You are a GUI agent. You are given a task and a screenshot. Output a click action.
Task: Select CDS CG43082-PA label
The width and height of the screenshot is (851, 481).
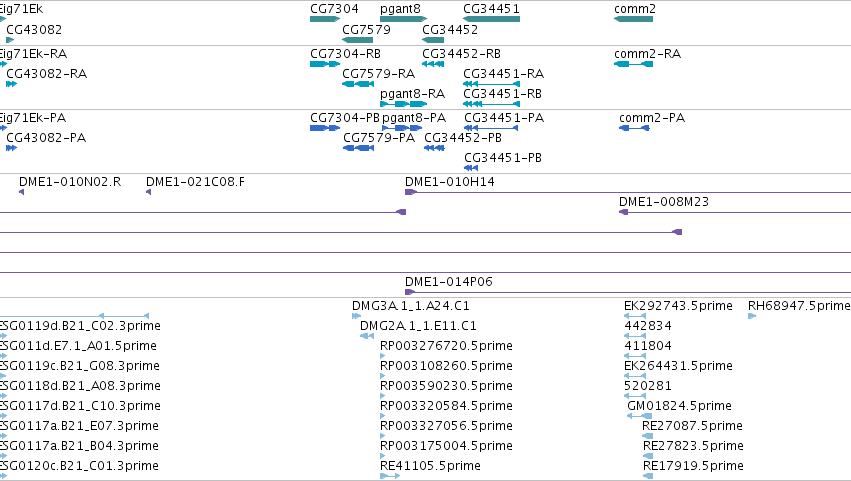pyautogui.click(x=46, y=137)
